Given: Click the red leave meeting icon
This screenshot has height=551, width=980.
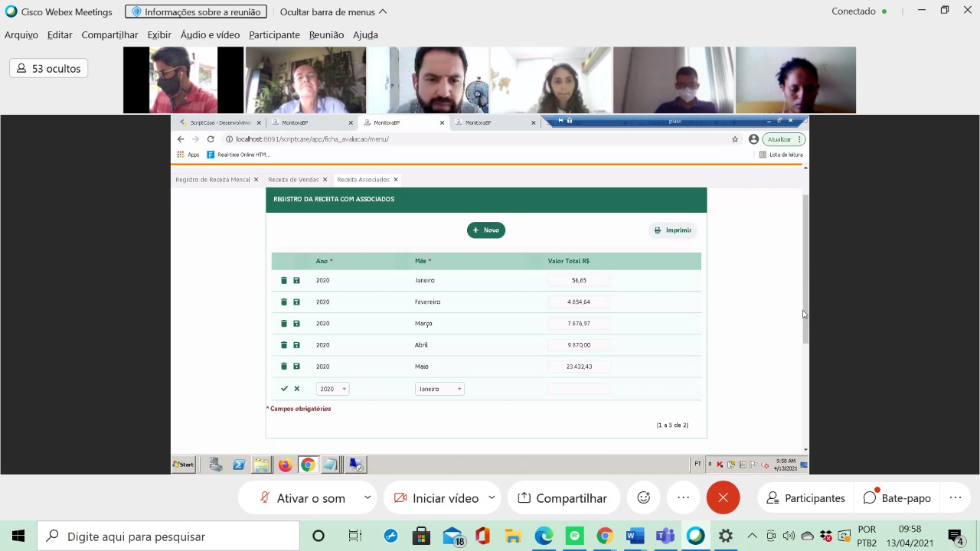Looking at the screenshot, I should tap(723, 498).
